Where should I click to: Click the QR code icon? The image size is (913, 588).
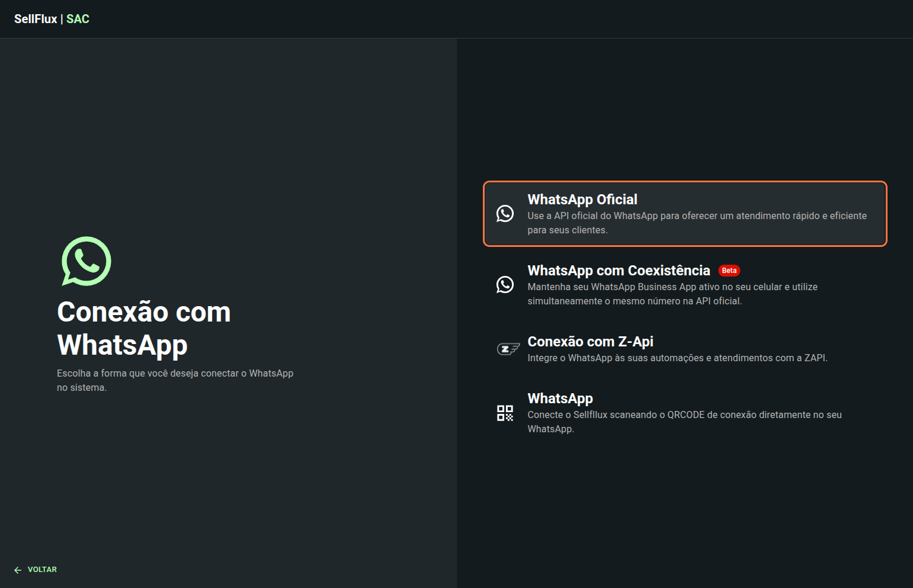click(x=505, y=413)
